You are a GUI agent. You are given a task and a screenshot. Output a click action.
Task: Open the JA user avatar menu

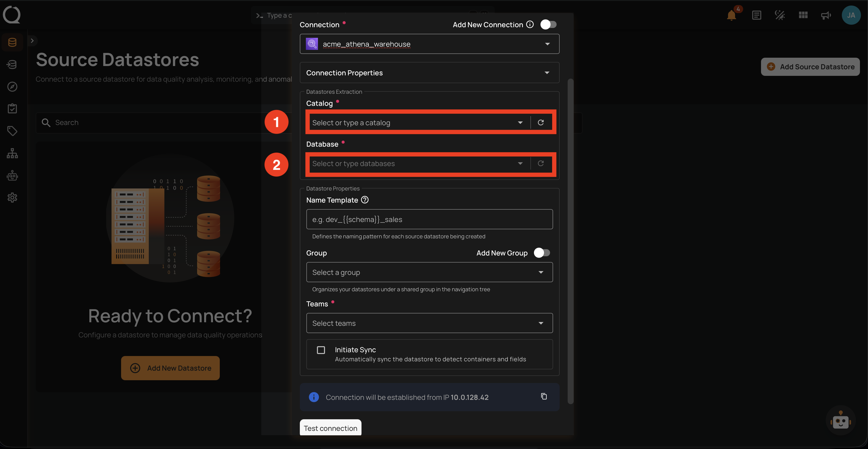tap(851, 15)
